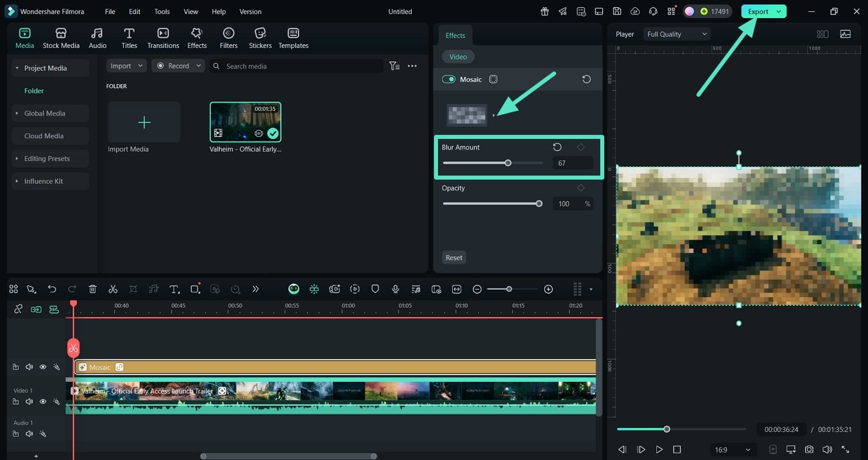Image resolution: width=868 pixels, height=460 pixels.
Task: Open the gift icon in title bar
Action: 545,11
